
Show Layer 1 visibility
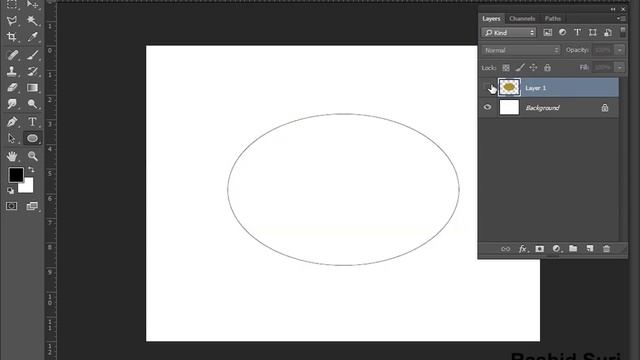click(487, 87)
